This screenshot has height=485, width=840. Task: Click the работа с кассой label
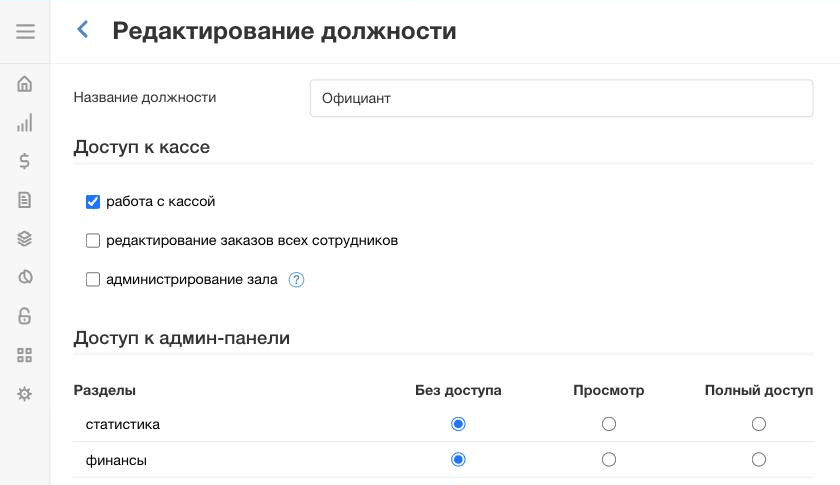click(161, 202)
